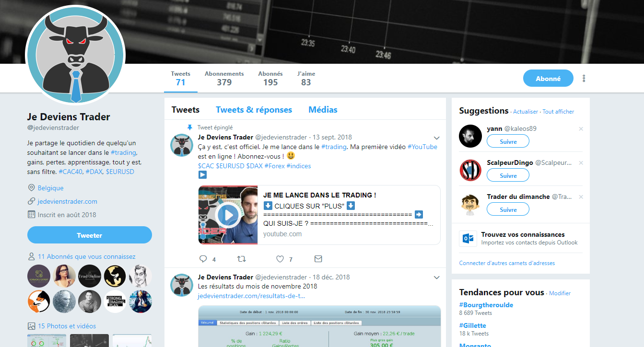Follow Trader du dimanche with the Suivre button
The height and width of the screenshot is (347, 644).
pyautogui.click(x=508, y=209)
